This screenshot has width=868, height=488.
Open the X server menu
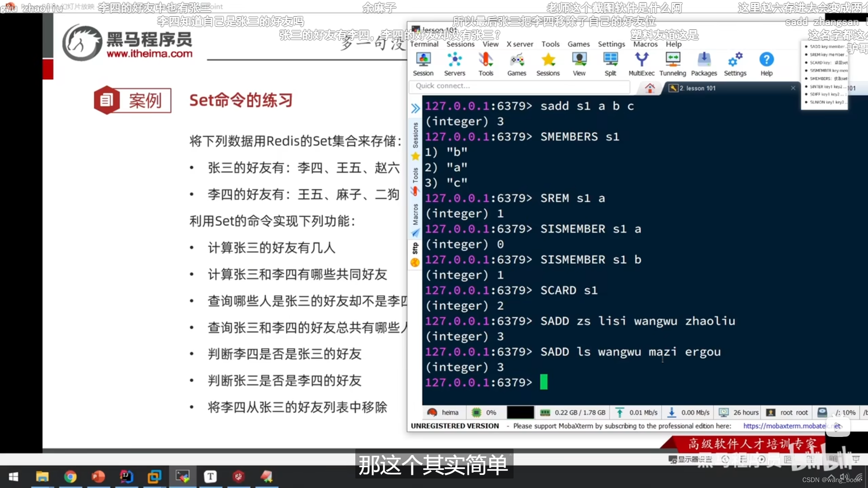[519, 44]
